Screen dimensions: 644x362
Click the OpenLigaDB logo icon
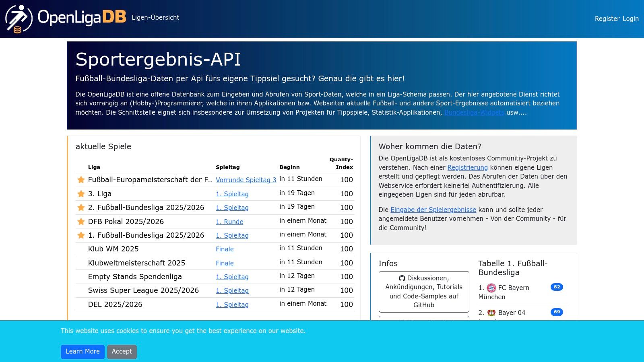(19, 19)
